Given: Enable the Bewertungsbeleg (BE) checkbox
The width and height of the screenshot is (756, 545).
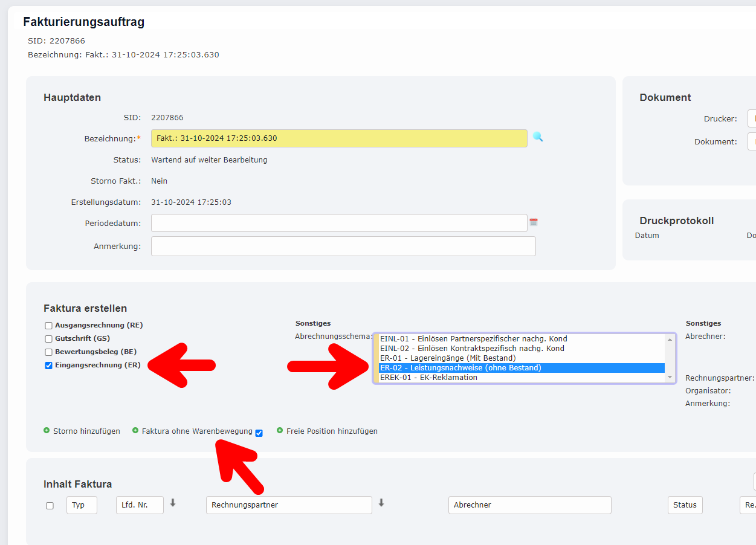Looking at the screenshot, I should tap(48, 352).
